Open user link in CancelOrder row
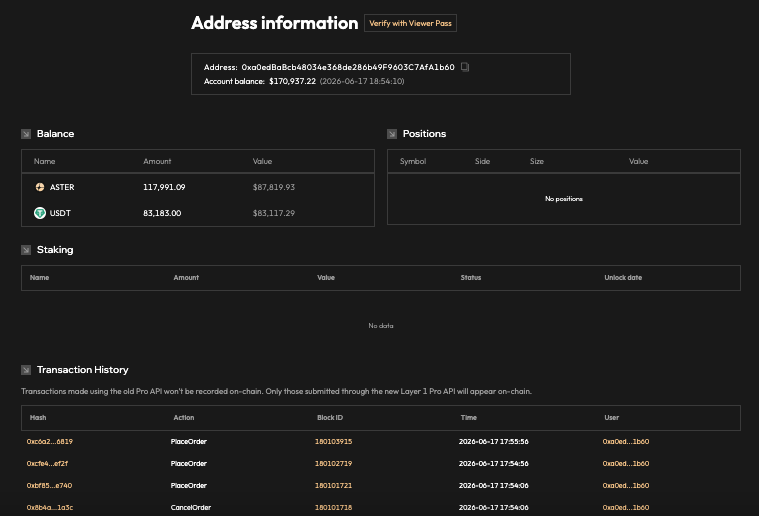 626,507
